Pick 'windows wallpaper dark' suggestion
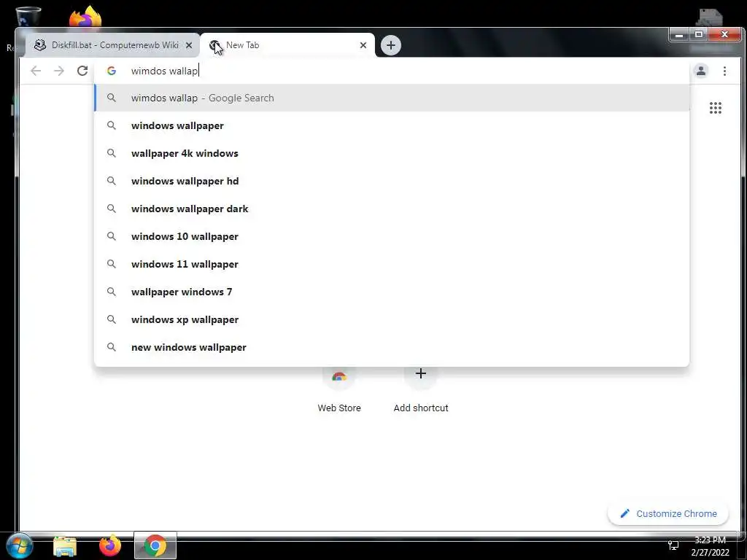This screenshot has width=747, height=560. pos(392,209)
